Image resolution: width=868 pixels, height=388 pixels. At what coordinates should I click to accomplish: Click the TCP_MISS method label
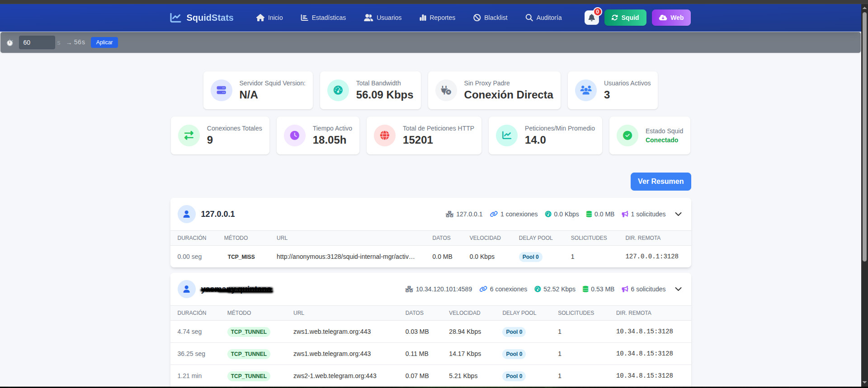(241, 257)
